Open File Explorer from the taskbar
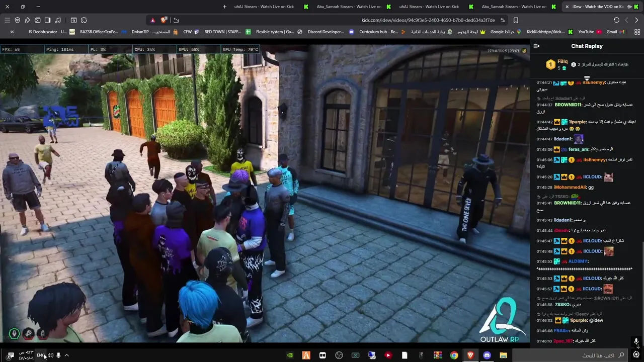Viewport: 644px width, 362px height. pyautogui.click(x=503, y=355)
